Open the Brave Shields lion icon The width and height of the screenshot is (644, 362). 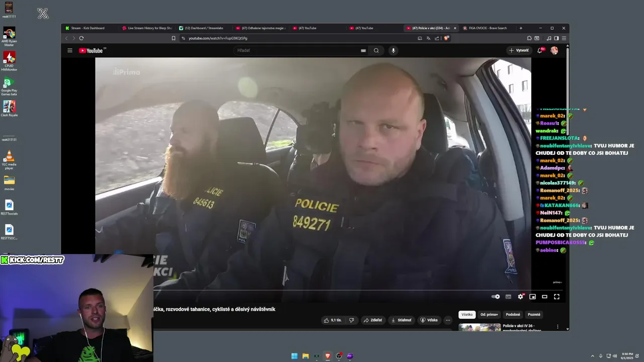(446, 38)
